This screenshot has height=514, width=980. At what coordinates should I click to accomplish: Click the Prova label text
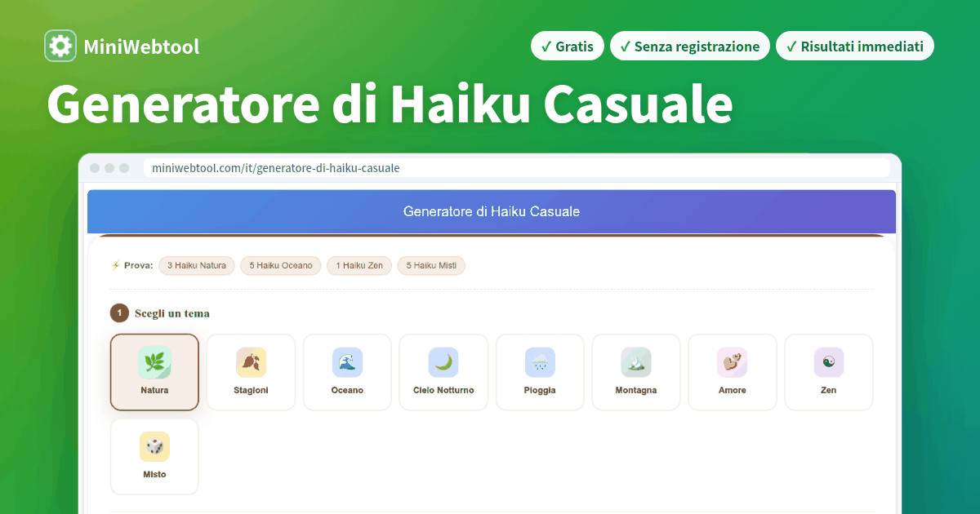click(138, 265)
